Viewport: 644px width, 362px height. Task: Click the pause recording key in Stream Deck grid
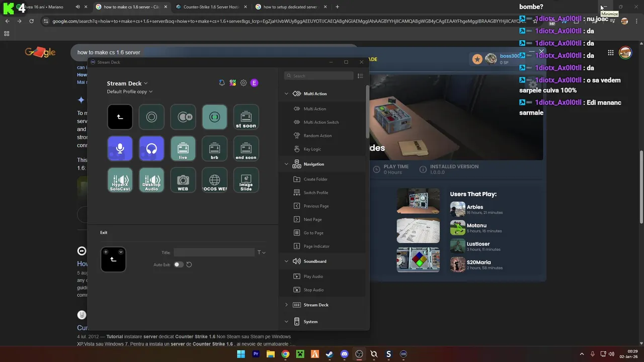click(x=183, y=117)
